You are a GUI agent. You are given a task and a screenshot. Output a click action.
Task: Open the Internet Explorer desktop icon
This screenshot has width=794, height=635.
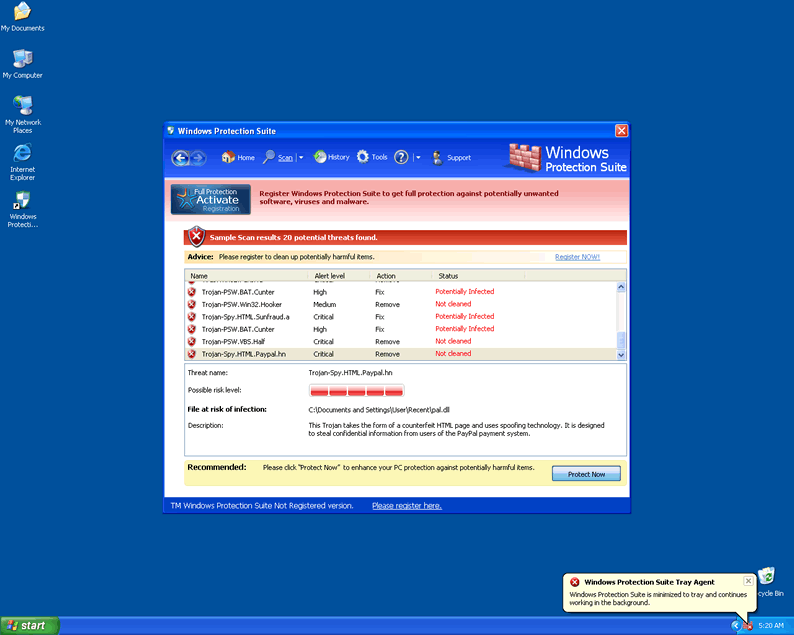click(x=22, y=153)
